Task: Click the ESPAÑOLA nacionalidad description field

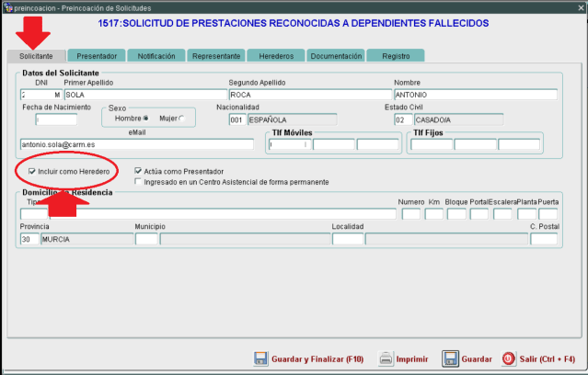Action: [292, 119]
